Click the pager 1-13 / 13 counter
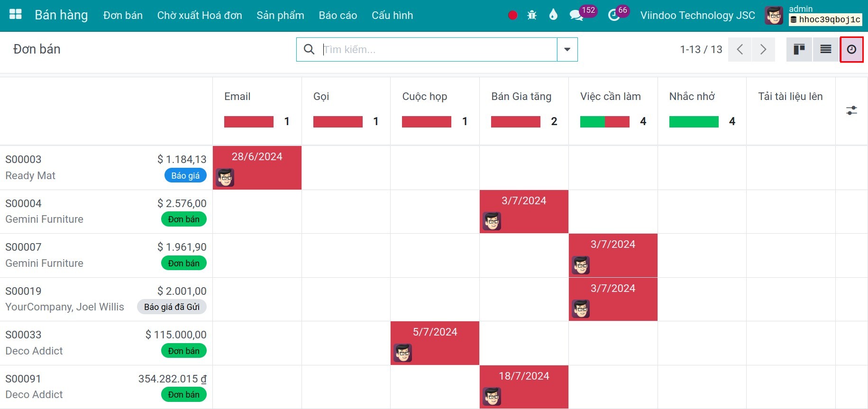The height and width of the screenshot is (409, 868). tap(701, 49)
